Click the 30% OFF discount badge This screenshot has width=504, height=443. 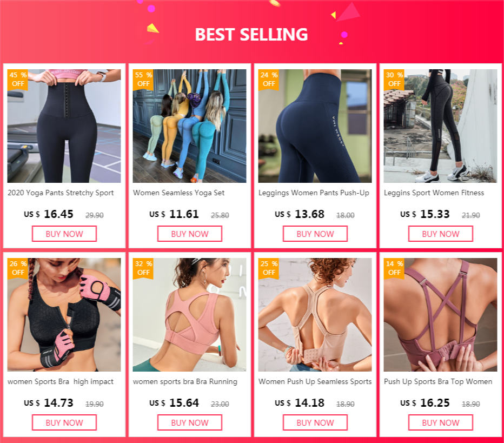coord(394,80)
